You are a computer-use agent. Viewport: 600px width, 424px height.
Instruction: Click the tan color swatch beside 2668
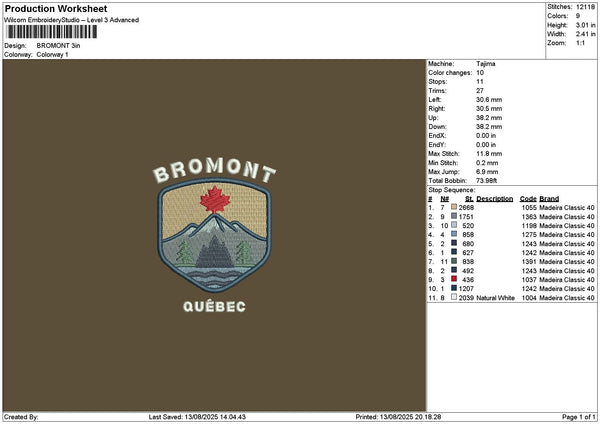pyautogui.click(x=454, y=207)
